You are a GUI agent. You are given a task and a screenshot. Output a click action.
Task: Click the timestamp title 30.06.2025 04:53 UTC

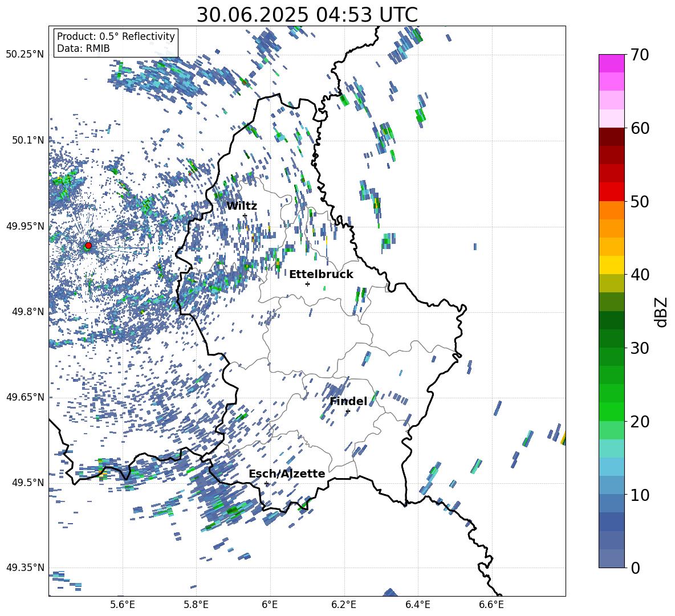(307, 15)
